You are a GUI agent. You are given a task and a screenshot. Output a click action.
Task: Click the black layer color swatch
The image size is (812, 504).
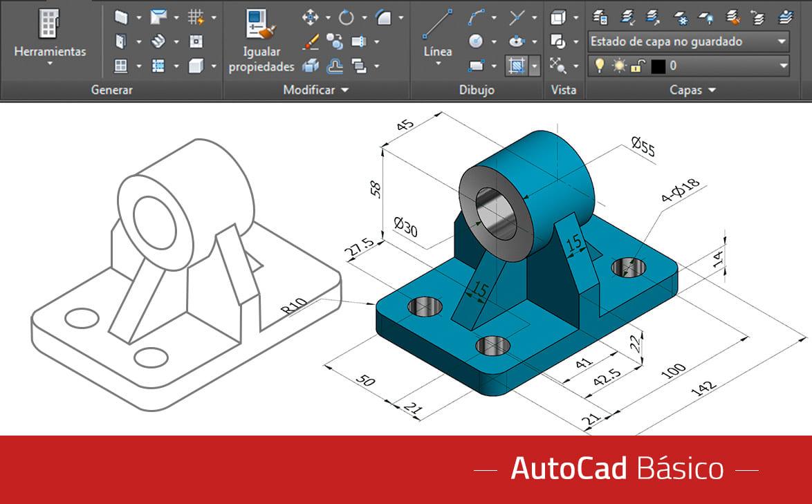point(658,66)
